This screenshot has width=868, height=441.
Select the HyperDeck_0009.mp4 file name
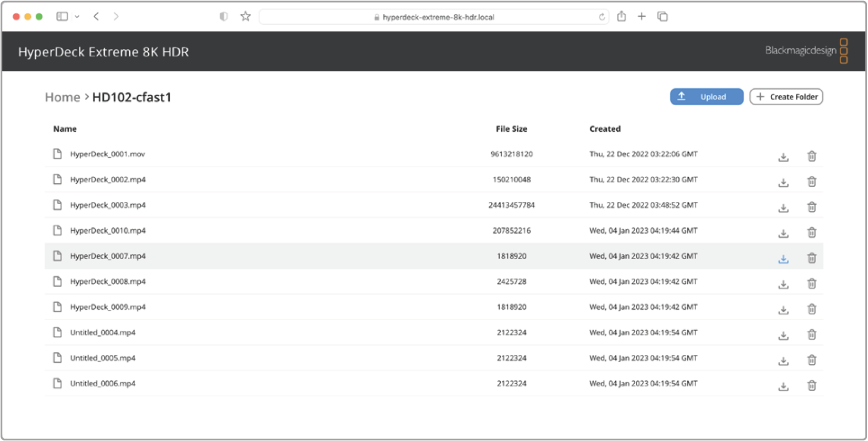click(108, 307)
